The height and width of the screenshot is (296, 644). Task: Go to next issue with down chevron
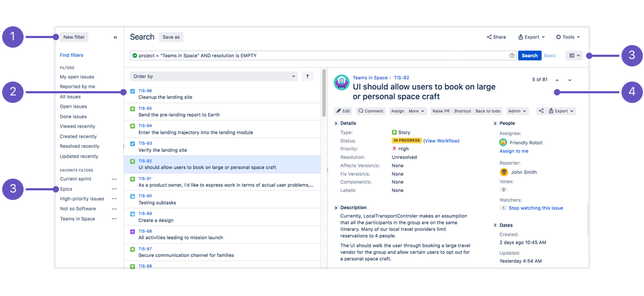point(569,80)
